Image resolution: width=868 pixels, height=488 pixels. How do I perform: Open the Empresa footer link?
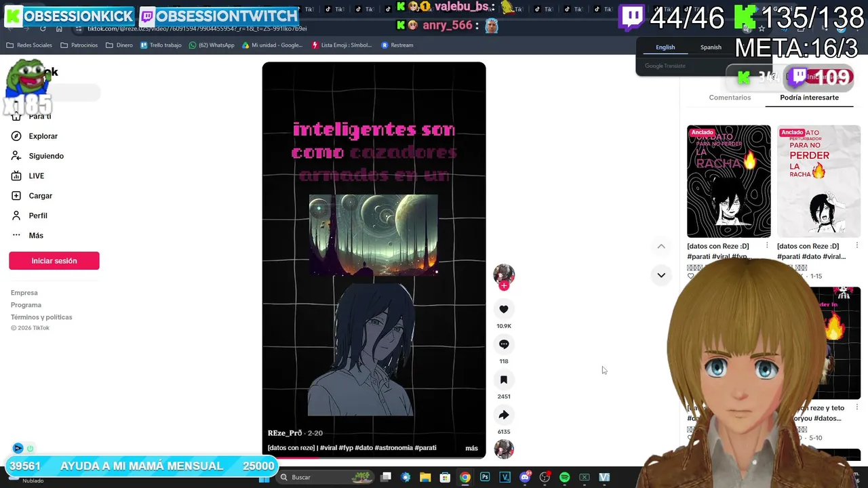click(x=24, y=293)
